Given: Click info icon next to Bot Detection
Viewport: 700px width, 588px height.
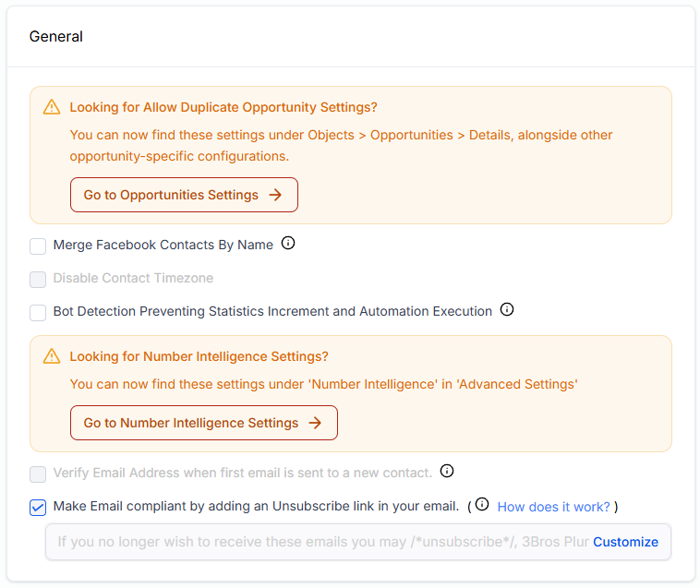Looking at the screenshot, I should (507, 310).
